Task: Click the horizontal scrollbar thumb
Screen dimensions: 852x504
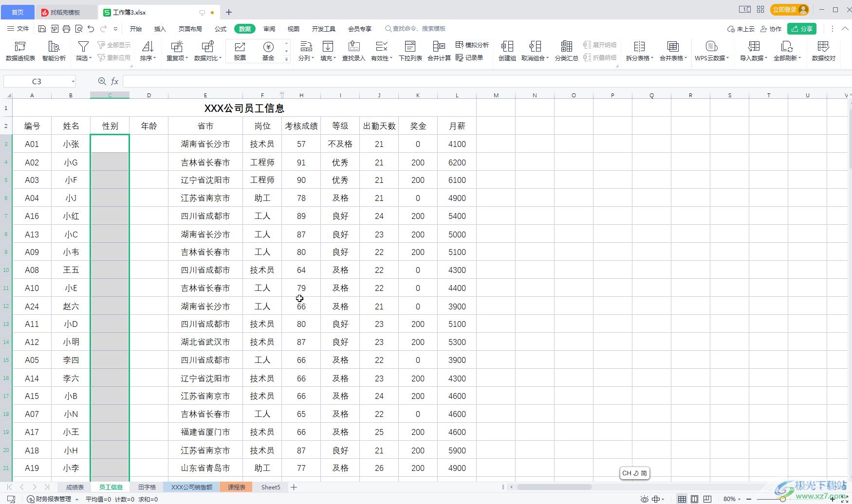Action: click(x=554, y=487)
